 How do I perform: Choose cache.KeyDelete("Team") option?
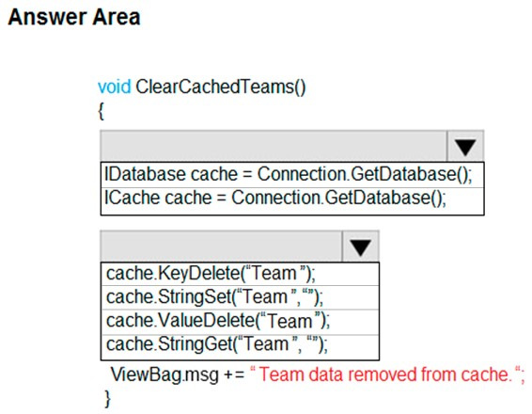pos(240,274)
